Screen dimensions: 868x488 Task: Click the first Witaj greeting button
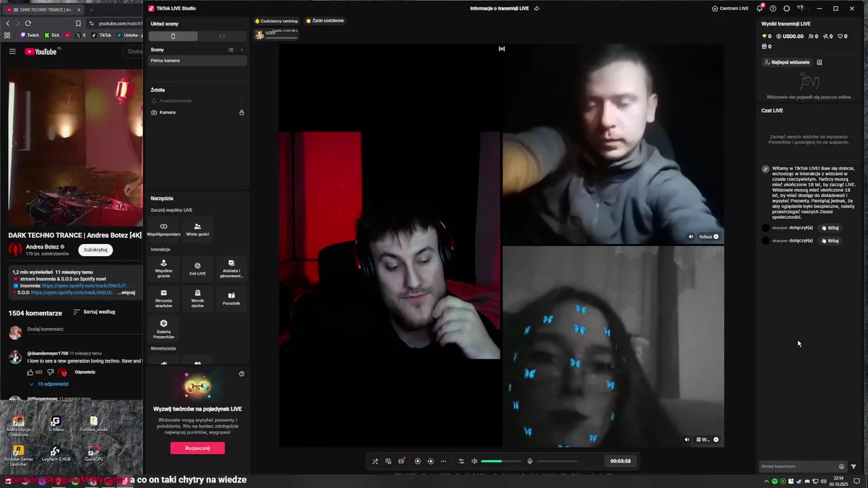point(831,228)
